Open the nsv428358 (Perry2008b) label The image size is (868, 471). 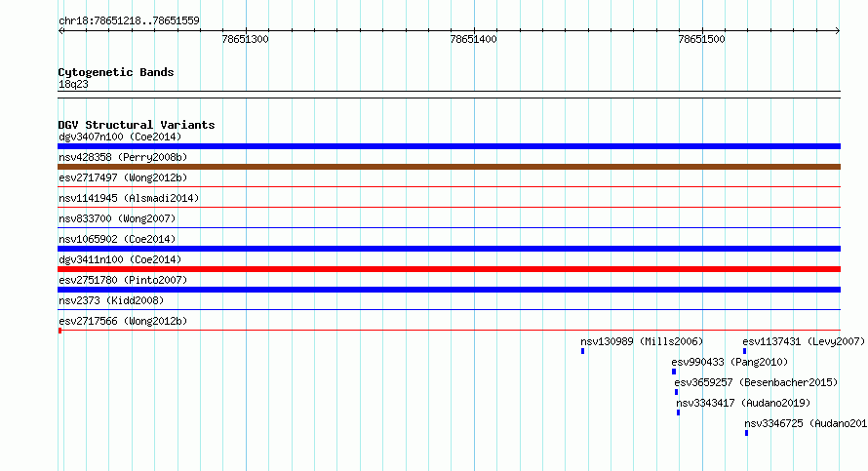coord(123,157)
